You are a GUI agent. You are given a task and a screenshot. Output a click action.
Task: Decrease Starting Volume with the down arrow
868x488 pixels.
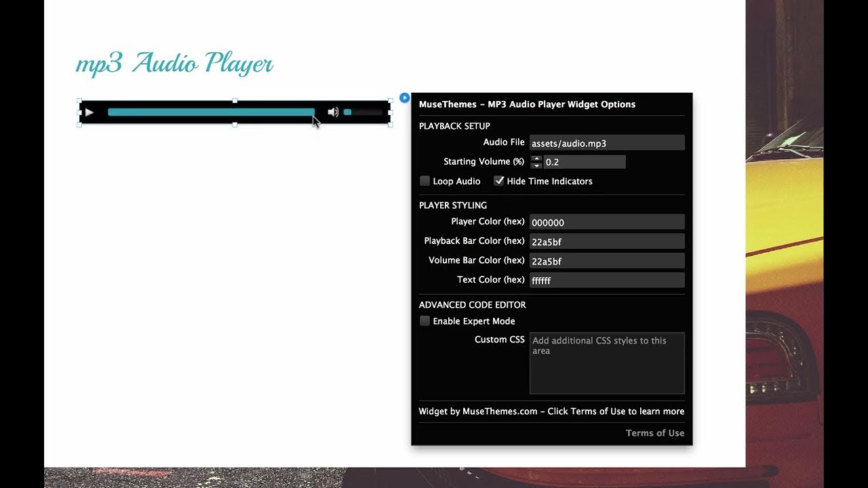point(536,165)
